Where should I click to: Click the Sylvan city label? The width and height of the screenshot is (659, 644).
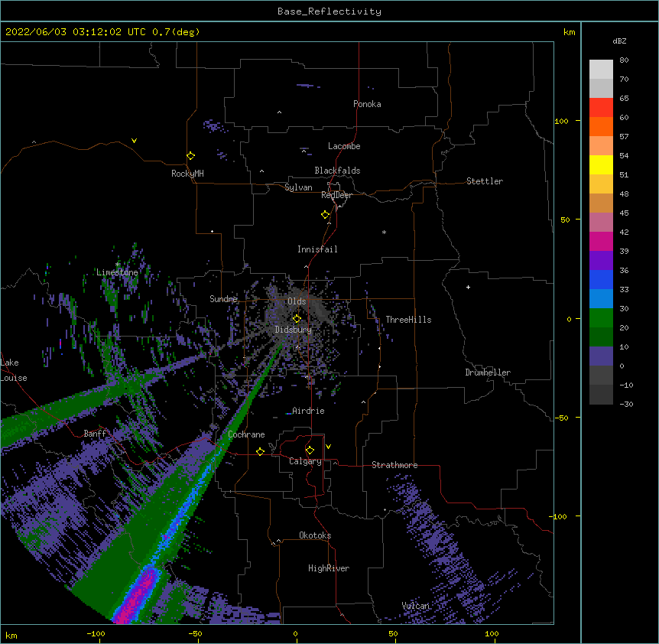coord(298,187)
